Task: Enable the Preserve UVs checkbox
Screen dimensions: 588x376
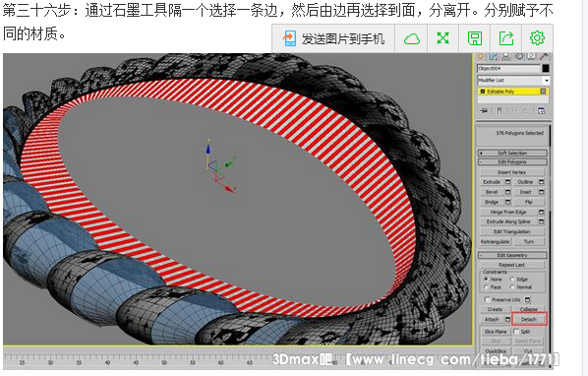Action: pos(487,299)
